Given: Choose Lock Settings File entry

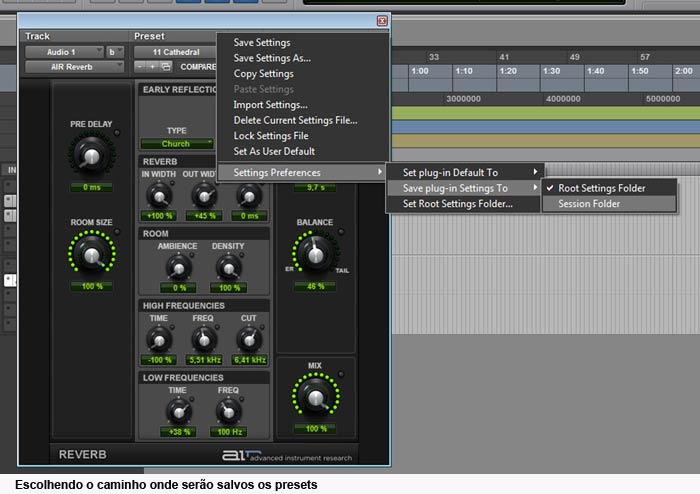Looking at the screenshot, I should (271, 136).
